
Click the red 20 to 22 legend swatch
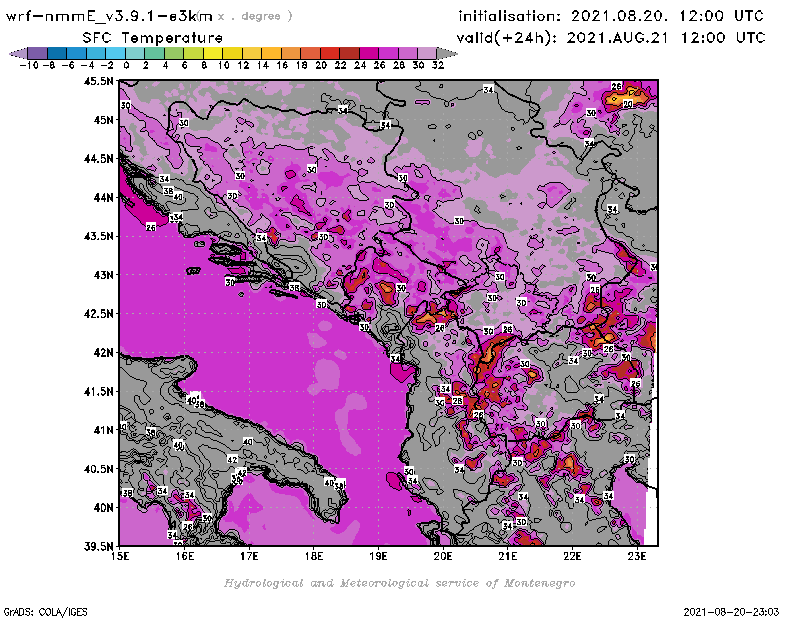(x=330, y=53)
